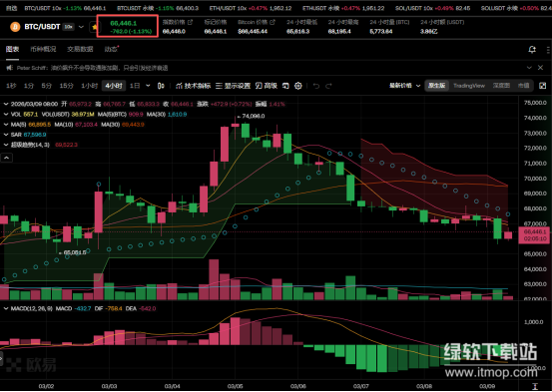Switch chart to 深度图 view
Image resolution: width=552 pixels, height=392 pixels.
click(x=501, y=86)
